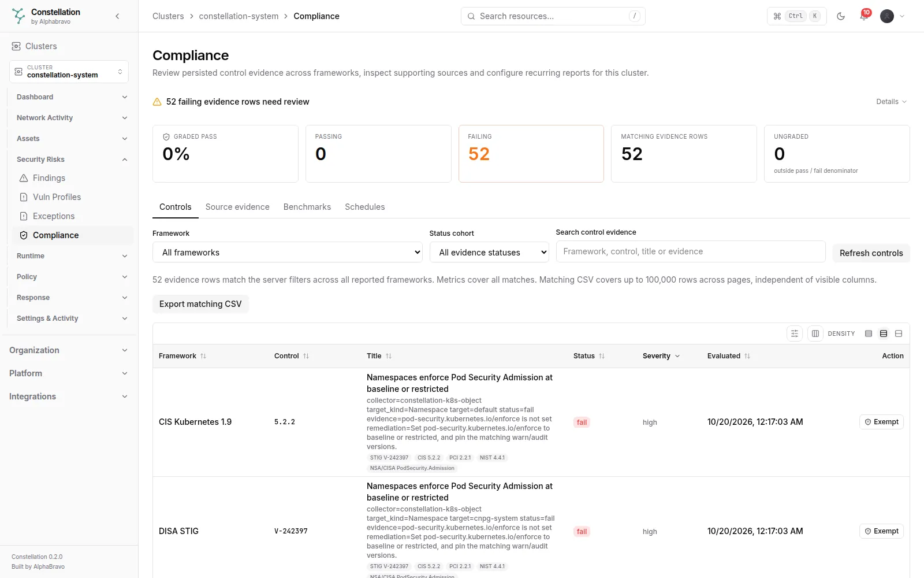924x578 pixels.
Task: Select compact density icon
Action: pyautogui.click(x=869, y=334)
